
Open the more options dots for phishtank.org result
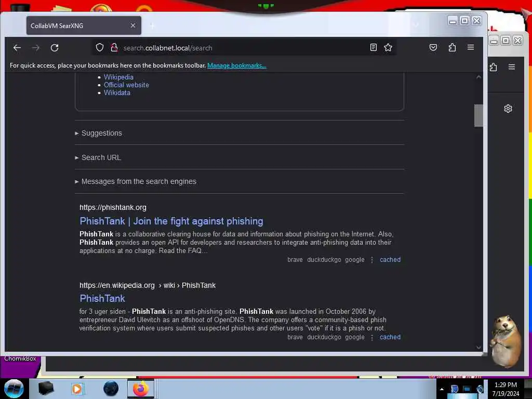click(372, 260)
